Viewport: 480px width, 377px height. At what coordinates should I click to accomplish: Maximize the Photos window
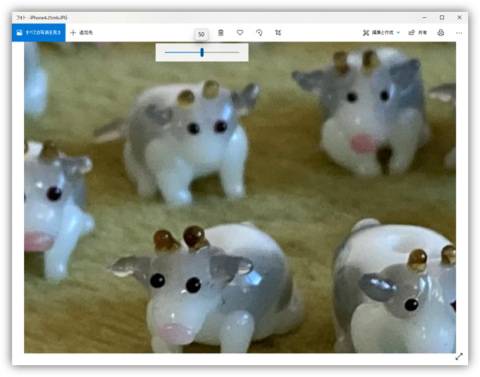442,18
